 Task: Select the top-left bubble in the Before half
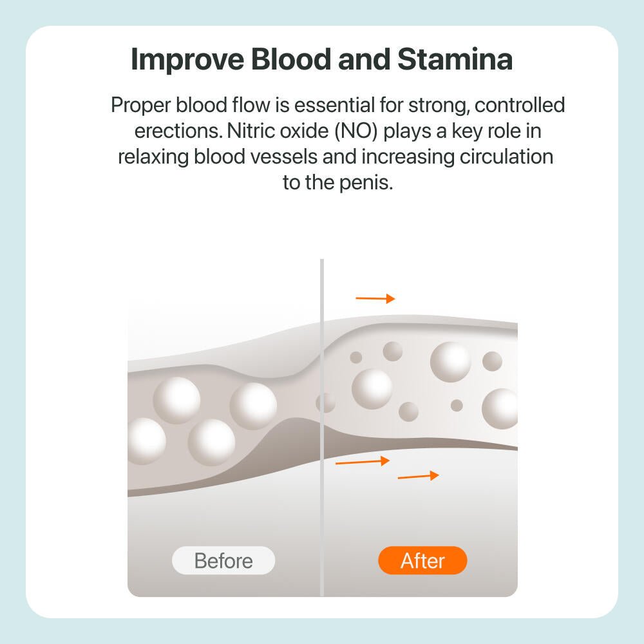point(176,401)
